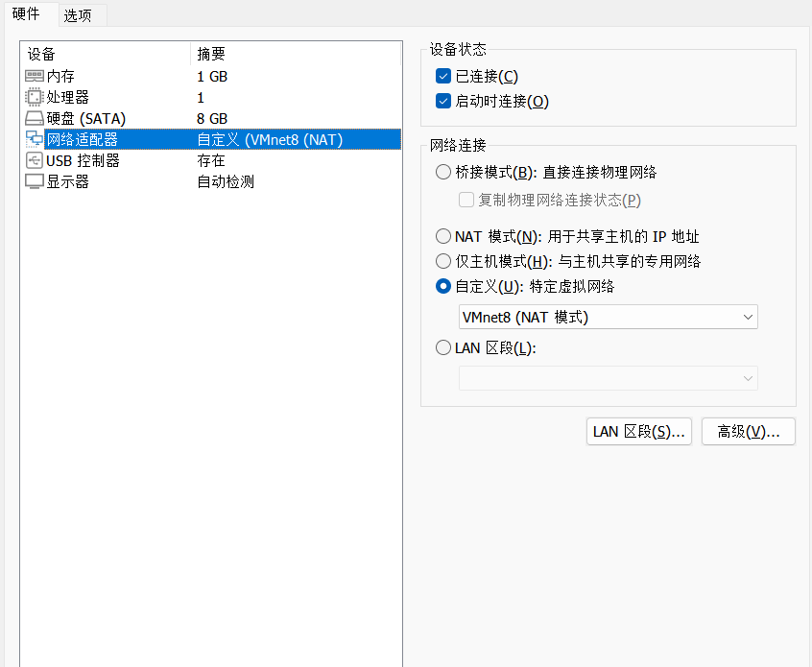Click the 摘要 column header
The width and height of the screenshot is (812, 667).
click(296, 54)
